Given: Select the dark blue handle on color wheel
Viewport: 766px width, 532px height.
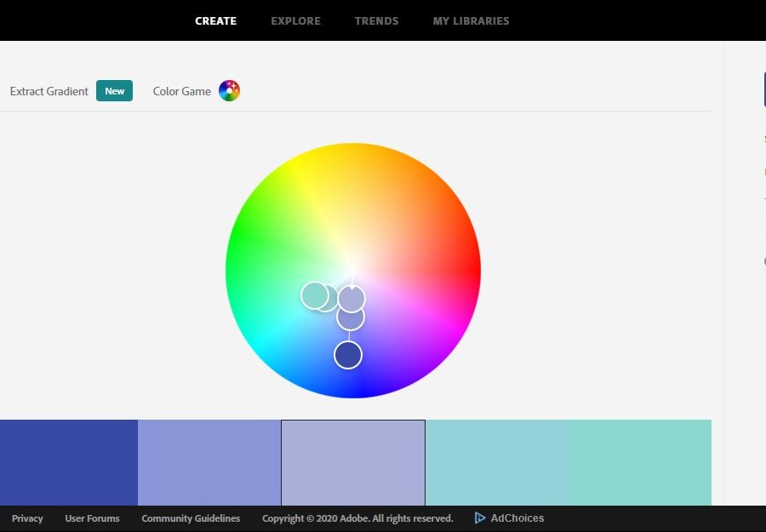Looking at the screenshot, I should tap(348, 355).
